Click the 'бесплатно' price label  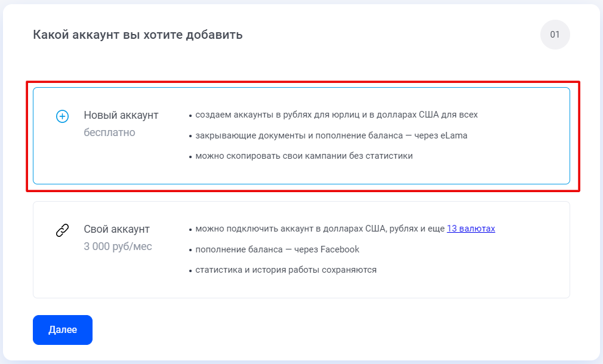[109, 132]
